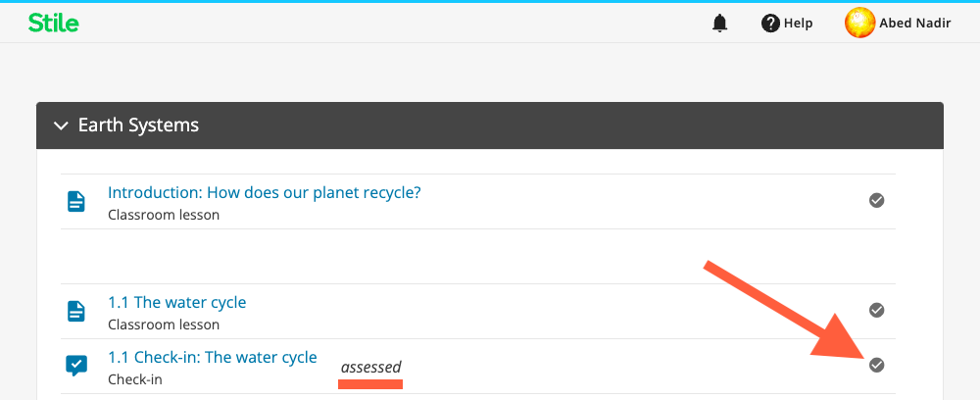Click the Check-in water cycle completion checkmark
Image resolution: width=980 pixels, height=400 pixels.
pyautogui.click(x=877, y=365)
